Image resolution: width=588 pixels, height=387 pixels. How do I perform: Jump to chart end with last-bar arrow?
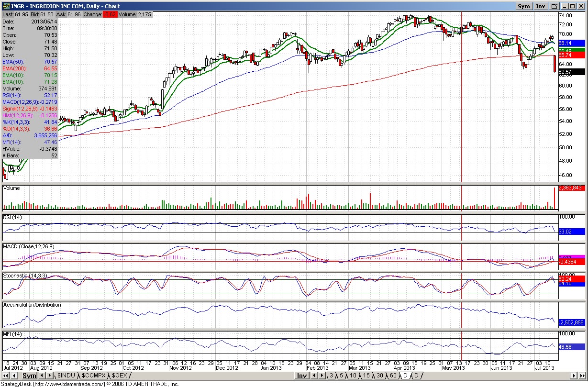(582, 376)
